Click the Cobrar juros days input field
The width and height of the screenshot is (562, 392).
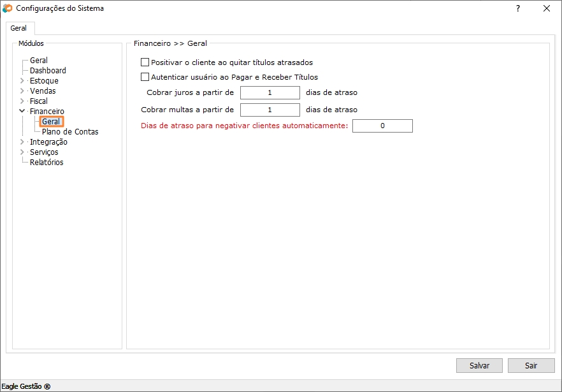pos(270,92)
